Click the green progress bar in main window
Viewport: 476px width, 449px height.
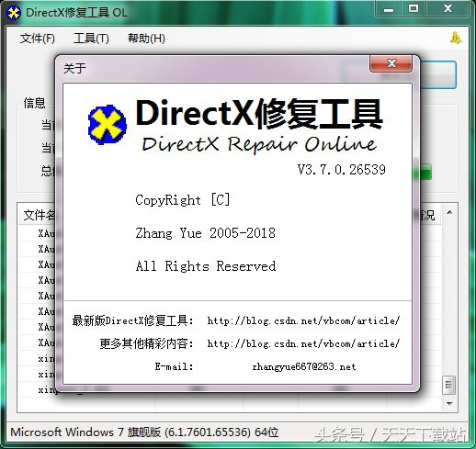point(424,172)
